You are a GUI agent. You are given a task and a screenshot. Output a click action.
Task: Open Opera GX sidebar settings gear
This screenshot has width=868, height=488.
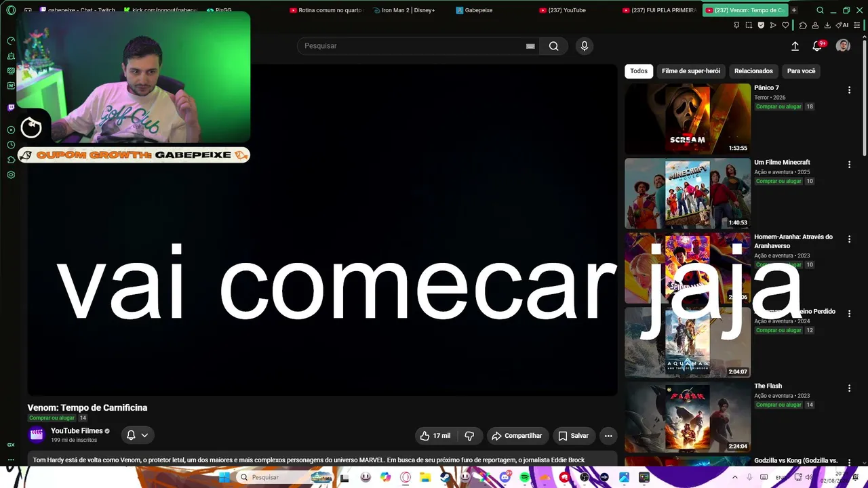[11, 175]
